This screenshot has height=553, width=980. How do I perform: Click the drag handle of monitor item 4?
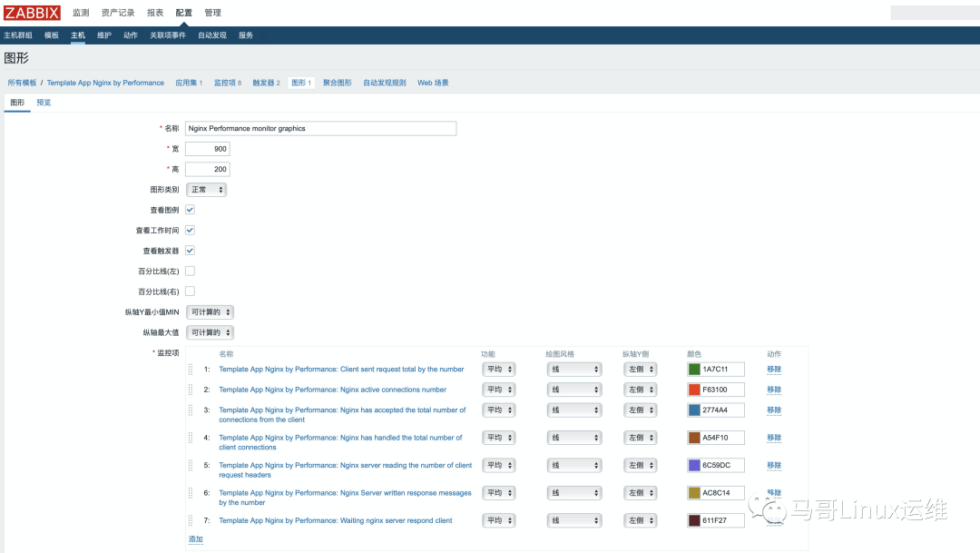191,438
